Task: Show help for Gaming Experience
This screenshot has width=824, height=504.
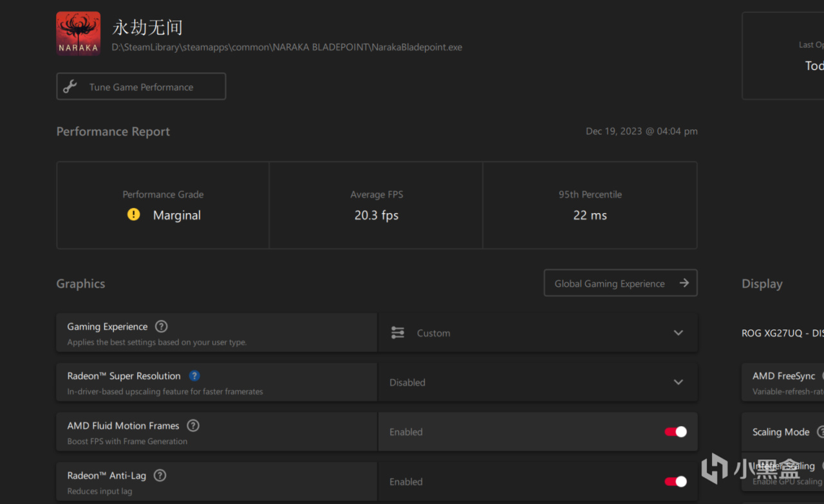Action: (162, 326)
